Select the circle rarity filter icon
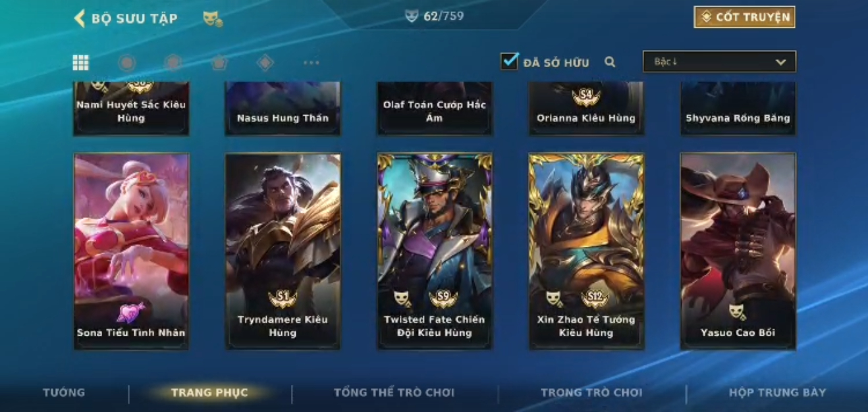Screen dimensions: 868x412 127,63
